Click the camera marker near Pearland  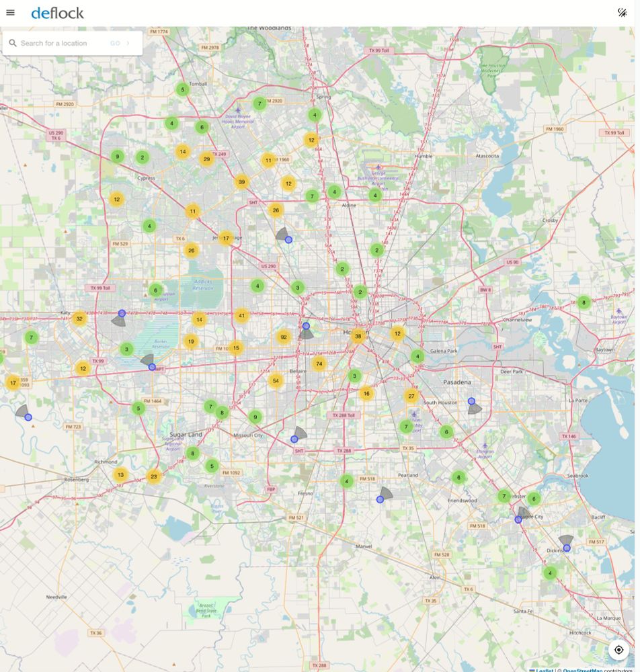pos(380,499)
